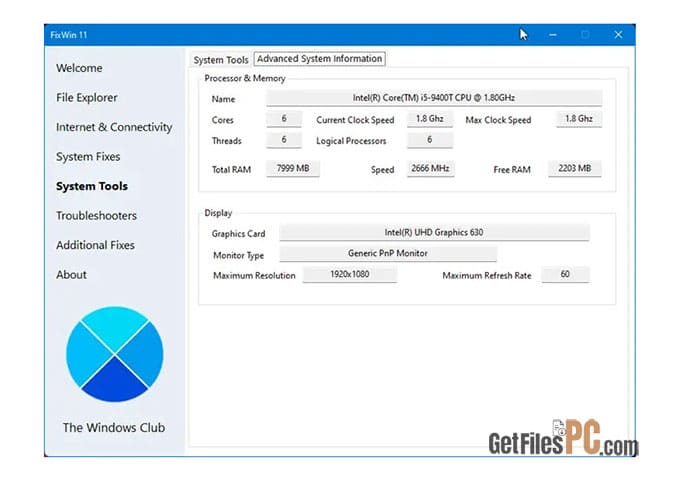Select System Fixes in sidebar

(x=88, y=157)
